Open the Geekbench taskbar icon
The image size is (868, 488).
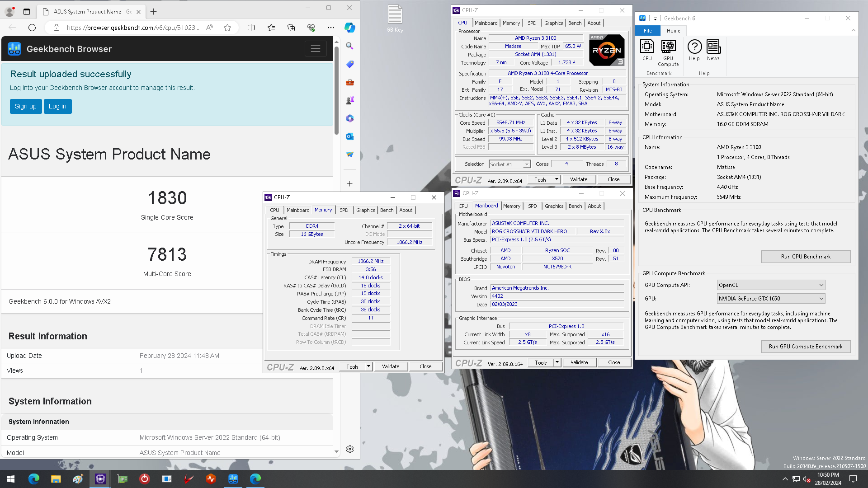coord(233,479)
